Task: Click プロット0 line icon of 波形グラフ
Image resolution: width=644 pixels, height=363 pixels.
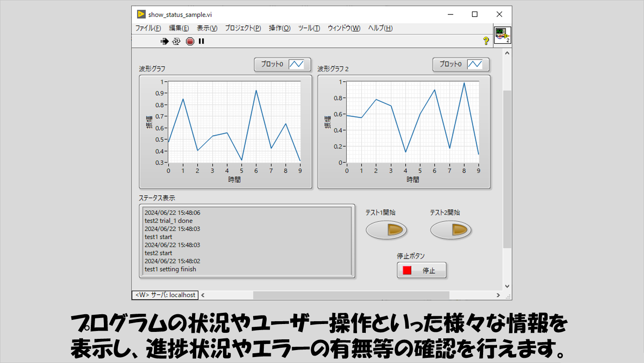Action: click(296, 65)
